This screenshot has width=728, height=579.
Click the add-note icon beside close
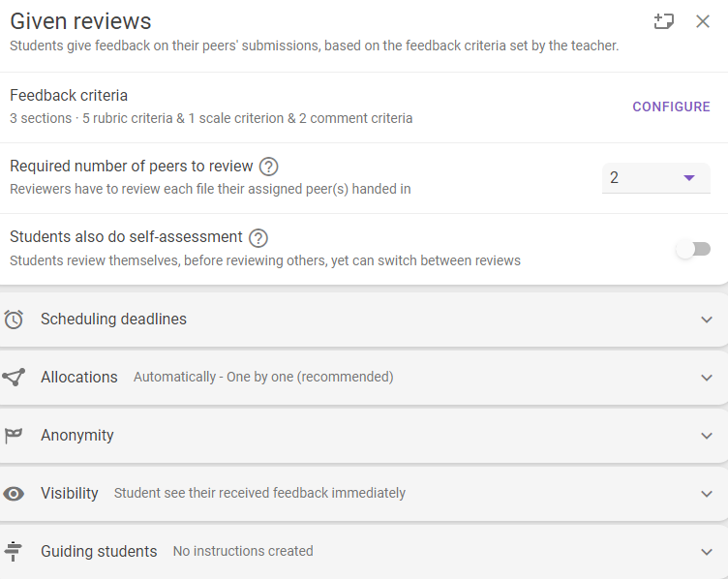pyautogui.click(x=663, y=21)
